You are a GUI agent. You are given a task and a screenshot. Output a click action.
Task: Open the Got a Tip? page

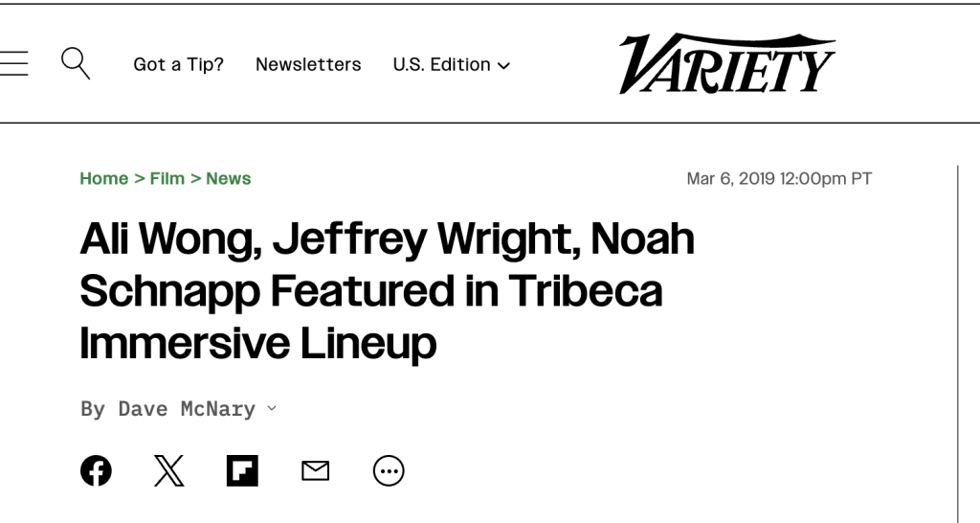178,65
